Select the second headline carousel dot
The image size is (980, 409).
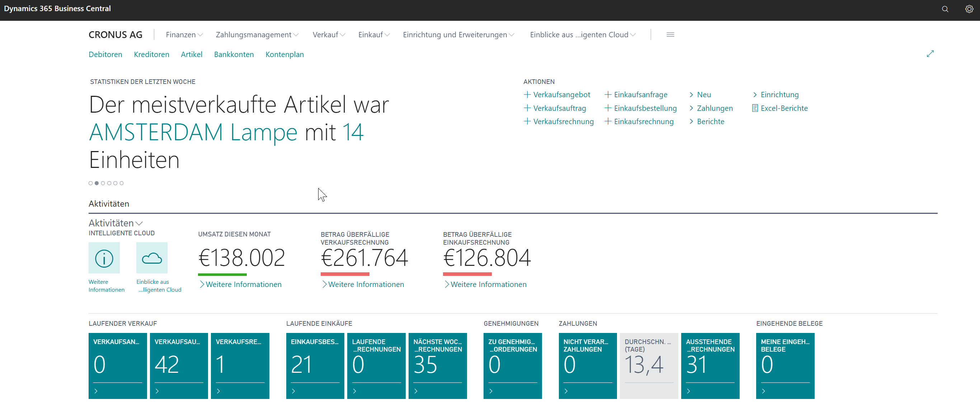coord(96,183)
